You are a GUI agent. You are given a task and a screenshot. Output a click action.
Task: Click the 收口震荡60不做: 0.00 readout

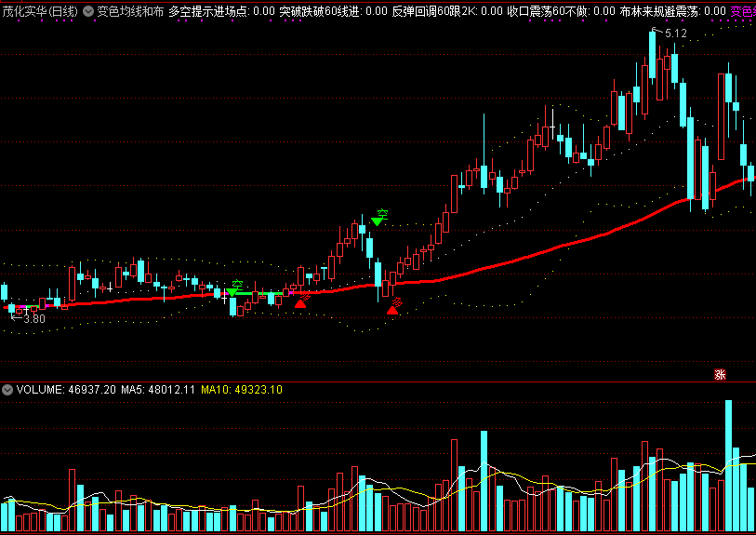point(562,11)
